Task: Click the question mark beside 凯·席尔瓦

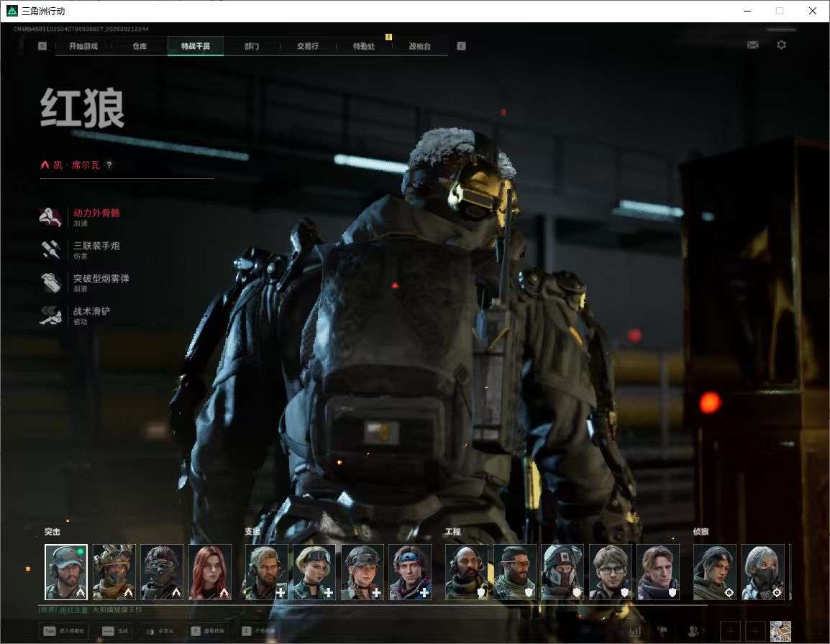Action: point(109,165)
